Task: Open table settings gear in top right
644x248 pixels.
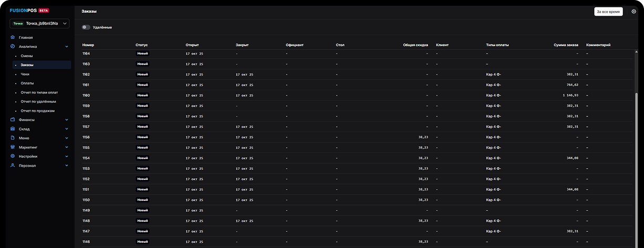Action: click(633, 12)
